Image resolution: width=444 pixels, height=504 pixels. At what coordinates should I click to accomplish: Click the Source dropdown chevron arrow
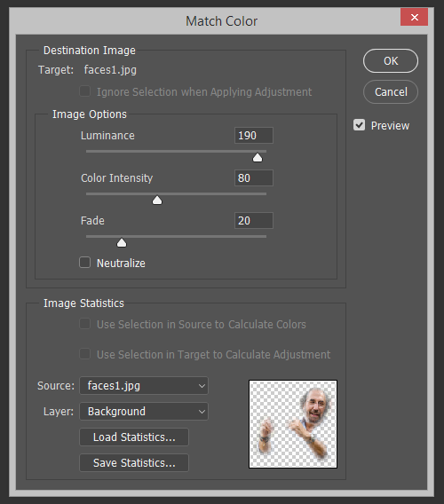(x=202, y=386)
